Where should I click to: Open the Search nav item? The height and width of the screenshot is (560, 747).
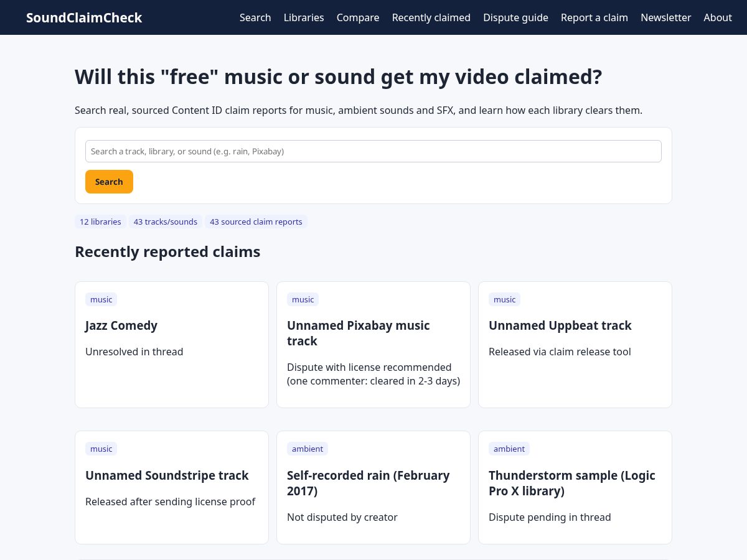click(x=255, y=17)
